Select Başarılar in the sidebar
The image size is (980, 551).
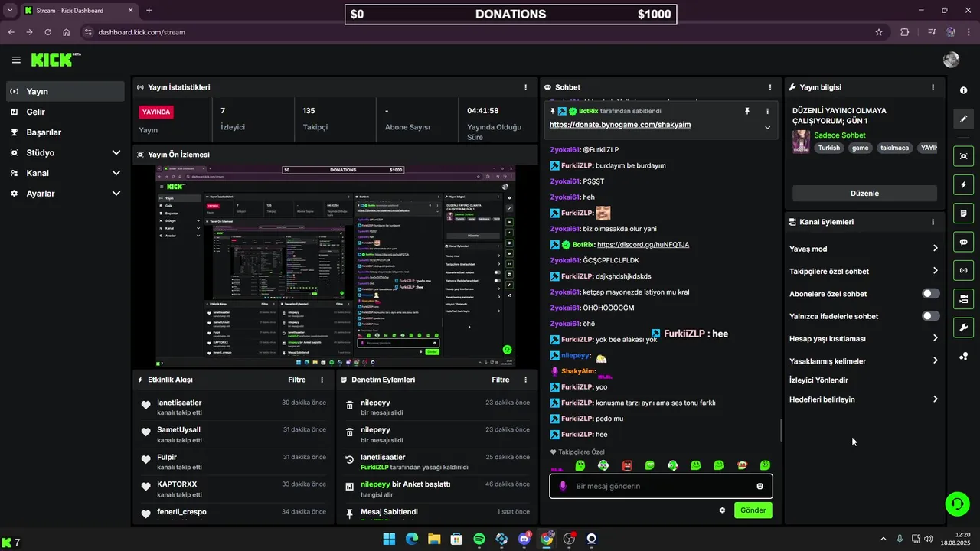pos(65,132)
